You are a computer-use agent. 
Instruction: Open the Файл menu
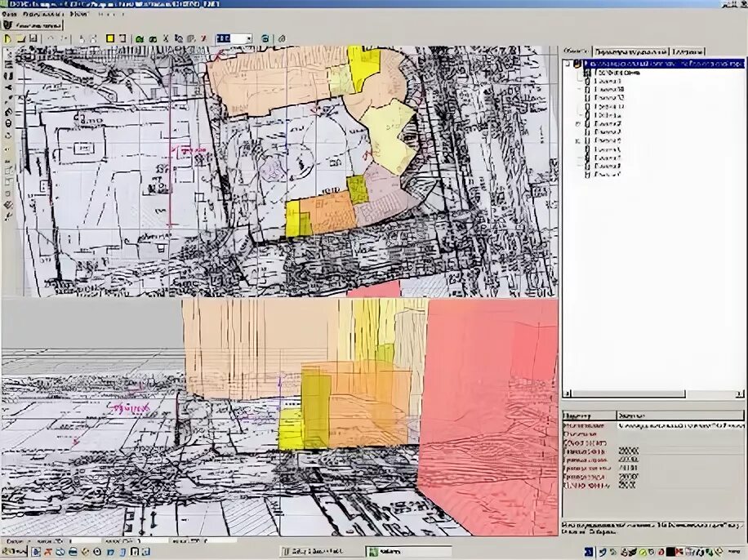click(7, 15)
